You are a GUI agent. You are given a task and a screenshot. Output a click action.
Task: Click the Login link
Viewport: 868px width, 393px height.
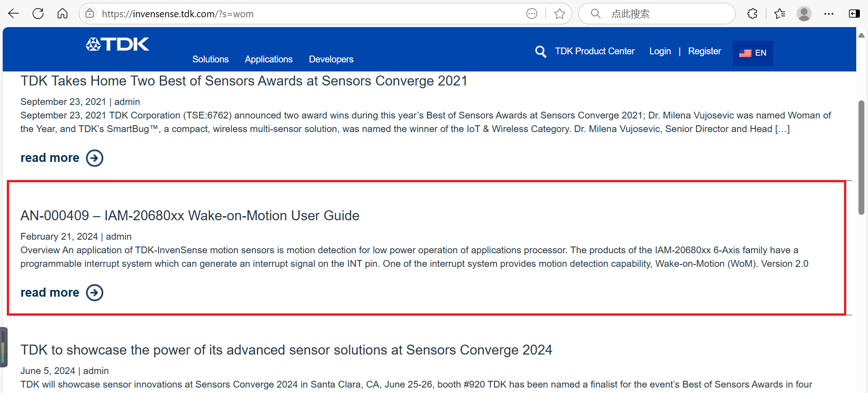(660, 51)
